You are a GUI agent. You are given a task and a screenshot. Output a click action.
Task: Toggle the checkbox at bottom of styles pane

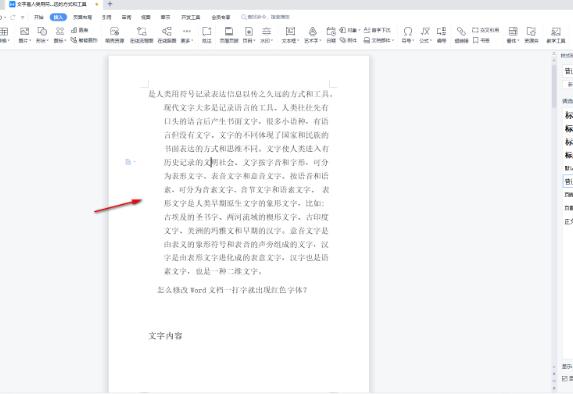click(565, 379)
